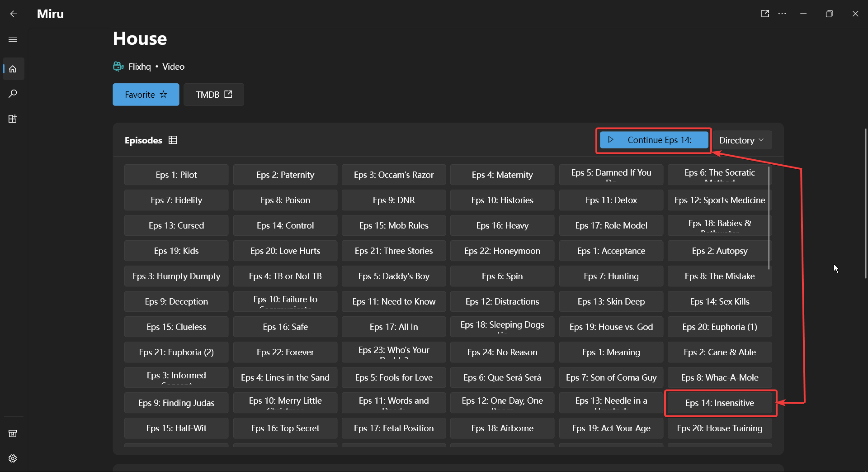Toggle the hamburger menu in the sidebar
The height and width of the screenshot is (472, 868).
pos(13,39)
